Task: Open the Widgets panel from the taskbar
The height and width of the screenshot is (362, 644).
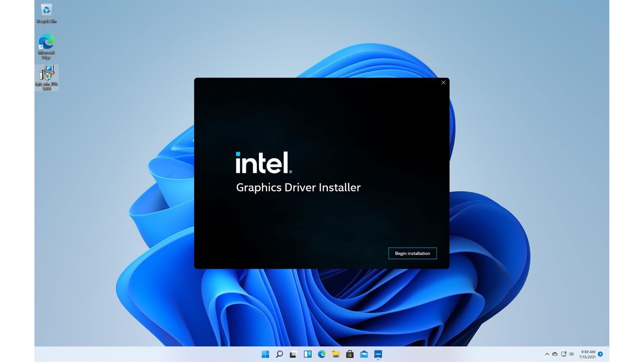Action: [308, 354]
